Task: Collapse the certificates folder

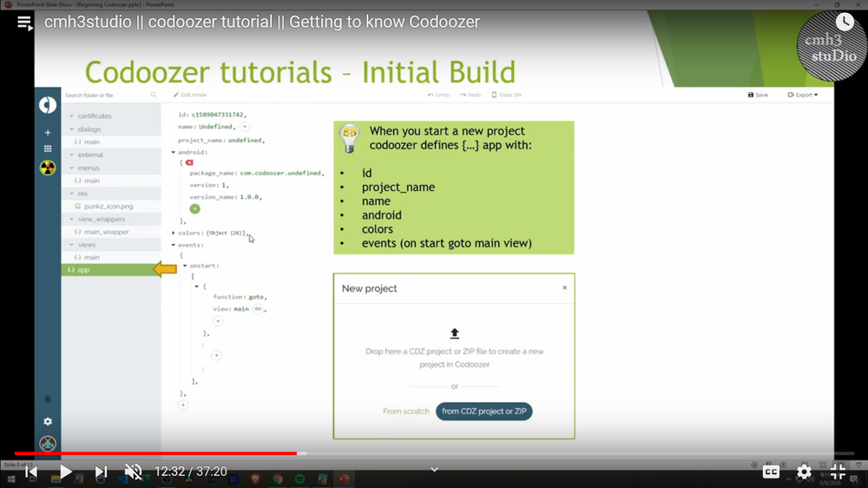Action: click(71, 116)
